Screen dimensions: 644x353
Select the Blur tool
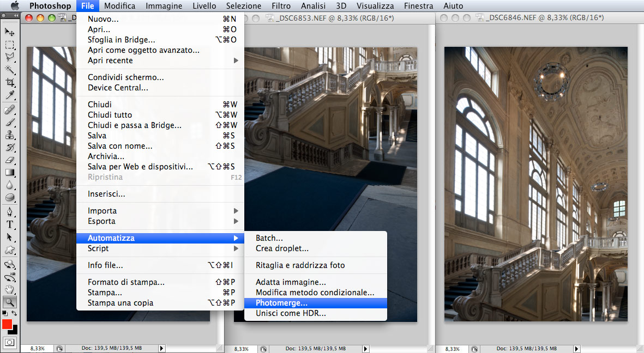point(9,185)
